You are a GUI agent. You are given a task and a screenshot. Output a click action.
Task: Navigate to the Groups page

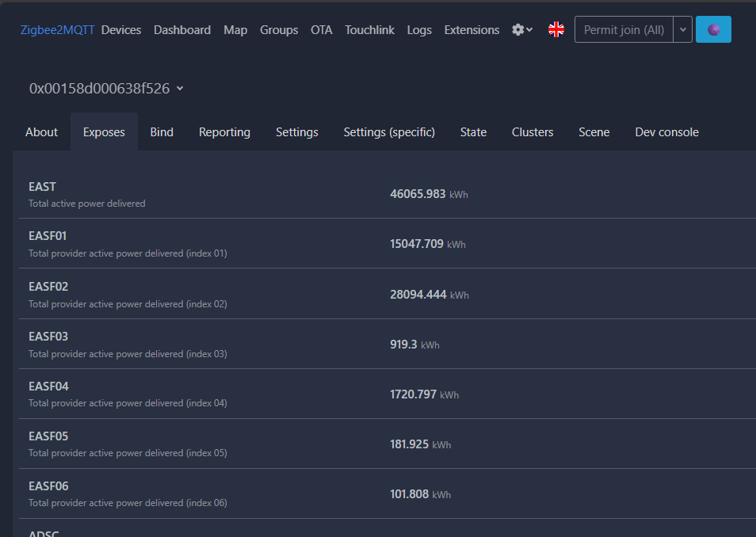[279, 30]
